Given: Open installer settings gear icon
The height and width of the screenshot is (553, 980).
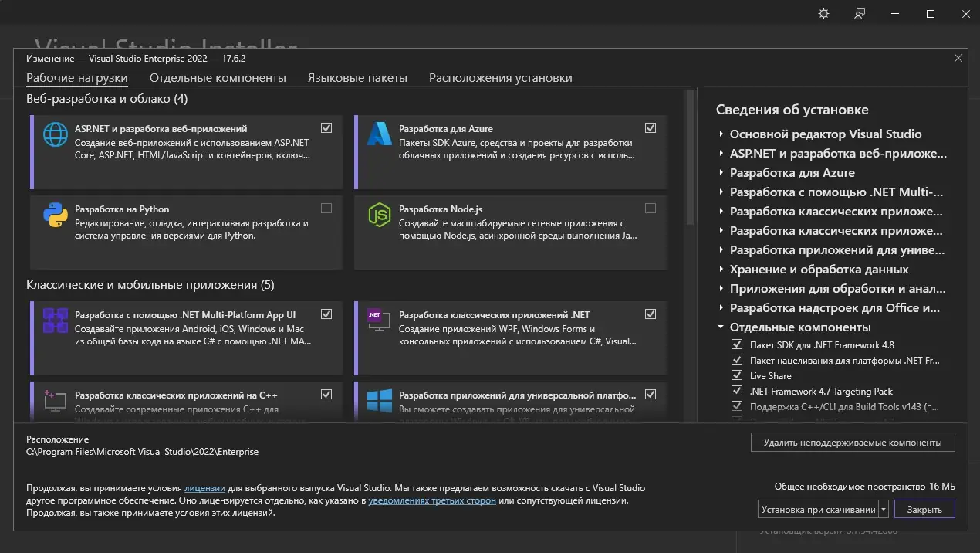Looking at the screenshot, I should point(824,14).
